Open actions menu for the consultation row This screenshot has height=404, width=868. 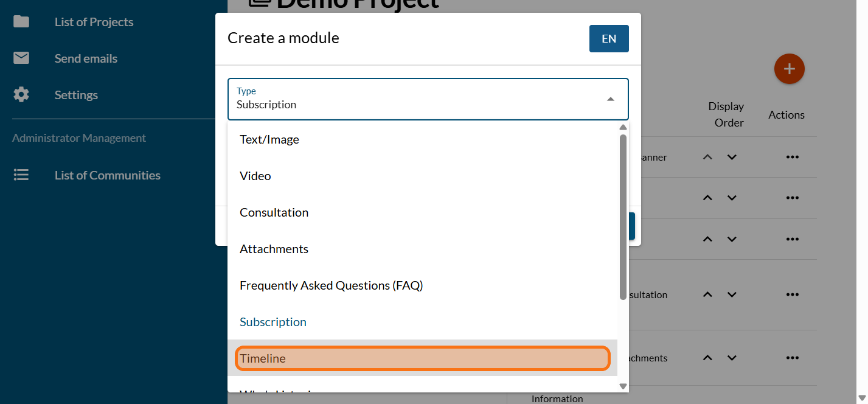791,294
